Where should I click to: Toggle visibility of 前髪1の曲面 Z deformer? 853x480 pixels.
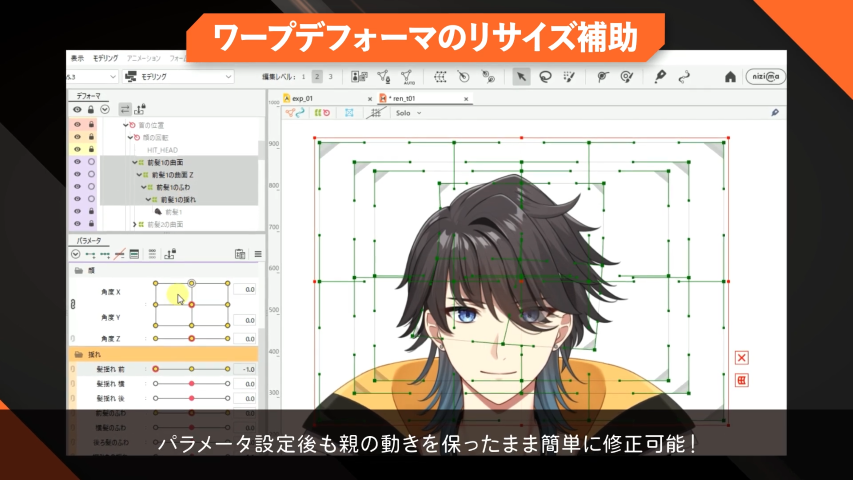77,174
